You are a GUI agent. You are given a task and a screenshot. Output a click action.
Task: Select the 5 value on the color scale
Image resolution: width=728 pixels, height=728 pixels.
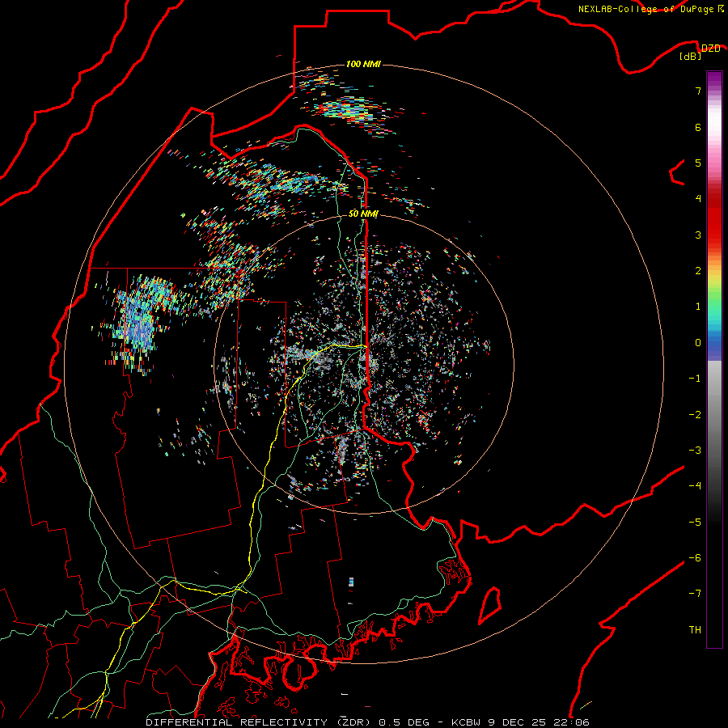(698, 163)
